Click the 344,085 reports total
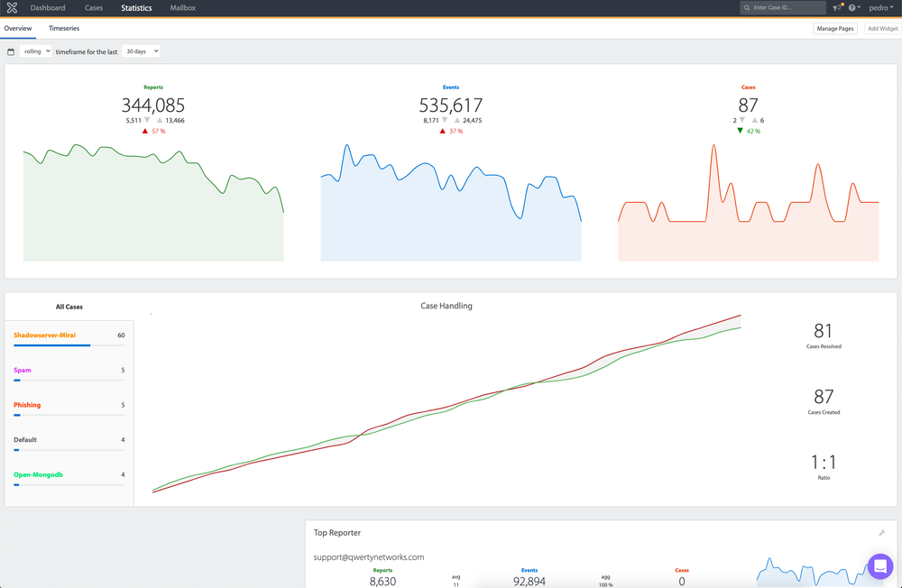Screen dimensions: 902x588 [x=153, y=106]
